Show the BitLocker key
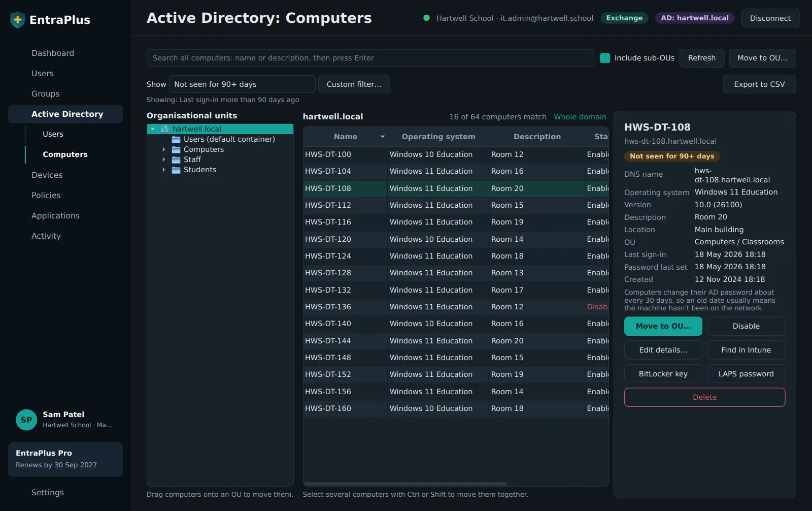The width and height of the screenshot is (812, 511). [663, 374]
